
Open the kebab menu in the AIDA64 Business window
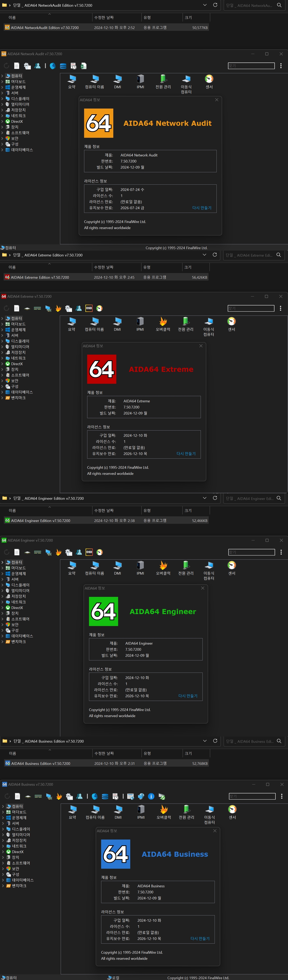click(x=282, y=796)
